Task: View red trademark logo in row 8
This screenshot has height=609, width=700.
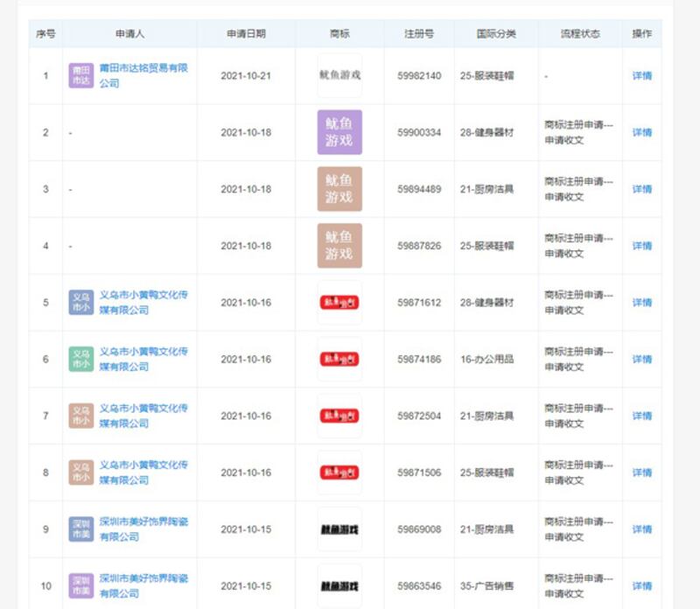Action: point(339,472)
